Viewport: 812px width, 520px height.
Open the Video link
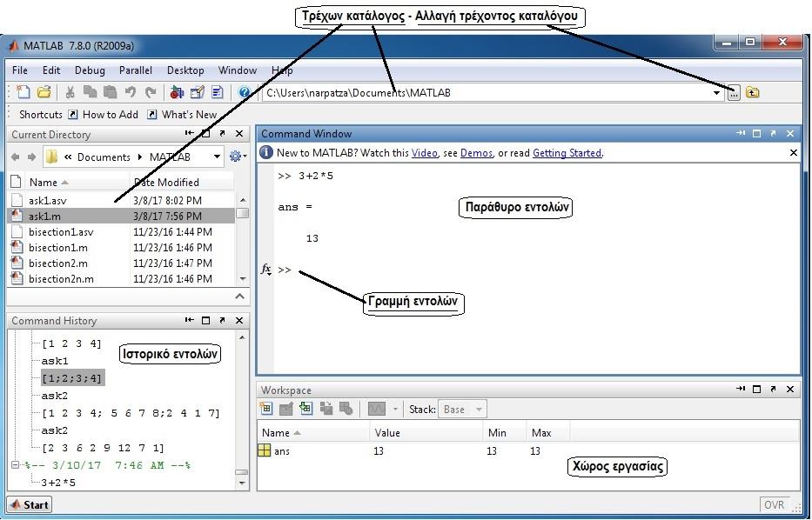pyautogui.click(x=425, y=153)
